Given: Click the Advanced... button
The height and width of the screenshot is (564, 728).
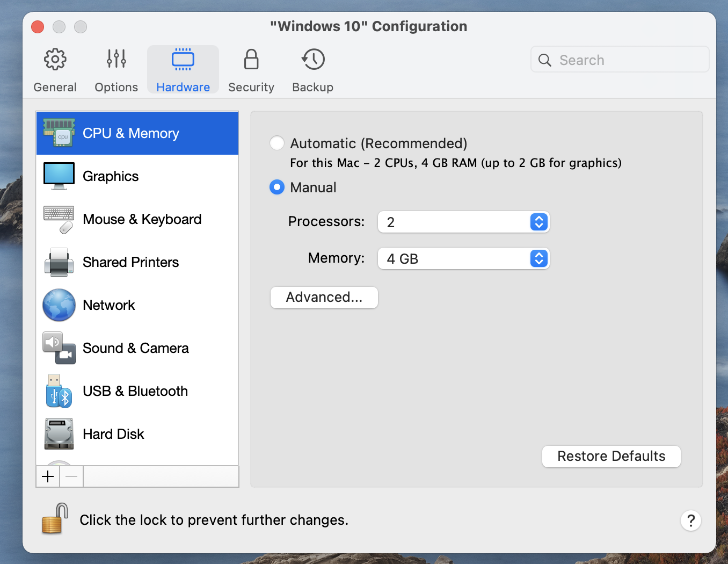Looking at the screenshot, I should coord(324,298).
